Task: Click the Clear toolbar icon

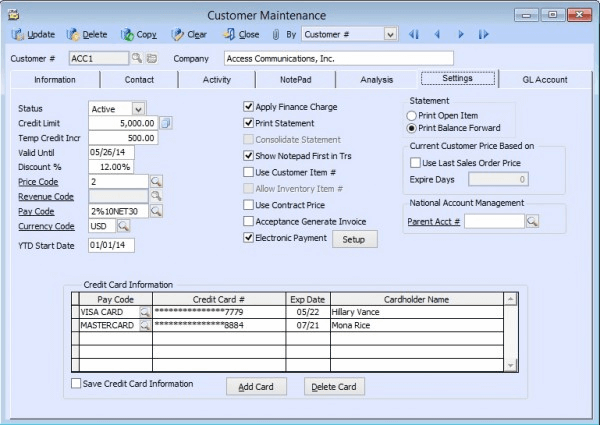Action: 177,35
